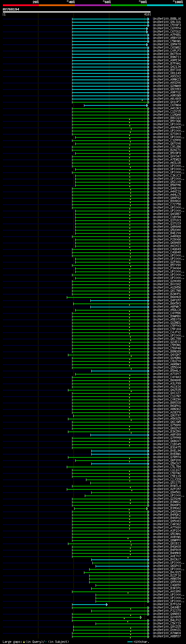This screenshot has width=186, height=644.
Task: Open hit UniRef100_Q9M4T8
Action: (x=167, y=44)
